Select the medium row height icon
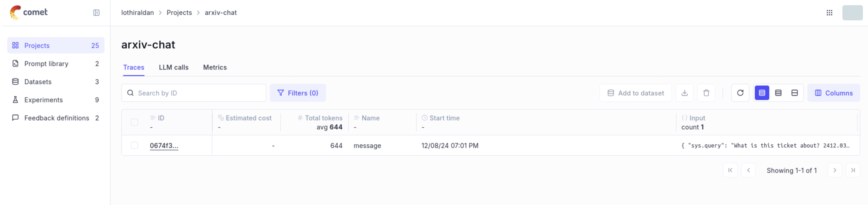868x205 pixels. click(x=778, y=93)
